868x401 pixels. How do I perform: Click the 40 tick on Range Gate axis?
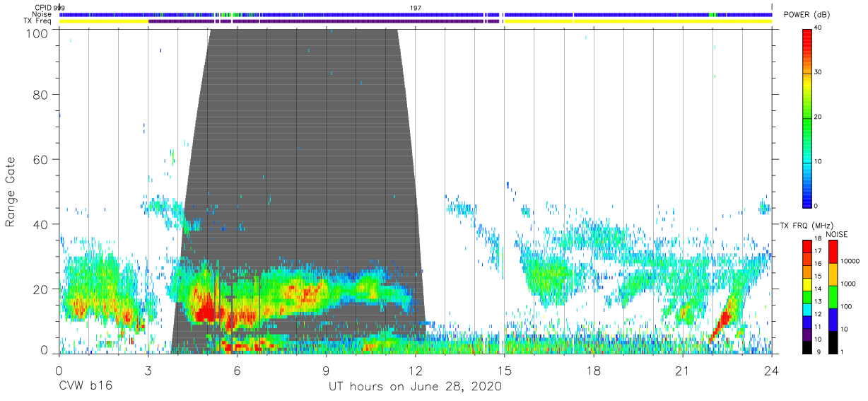point(41,224)
